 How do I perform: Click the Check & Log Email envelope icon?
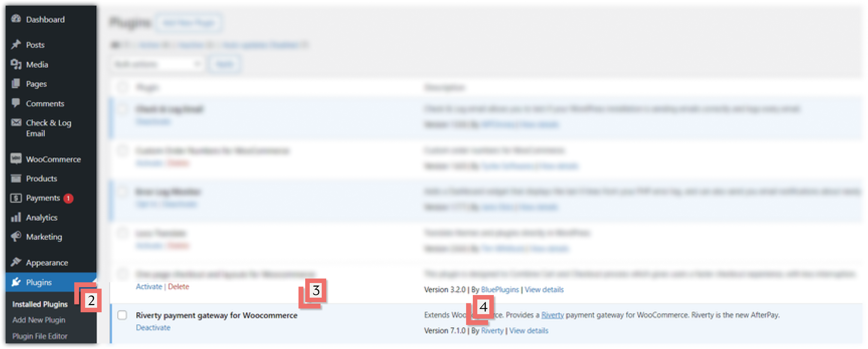[x=16, y=123]
